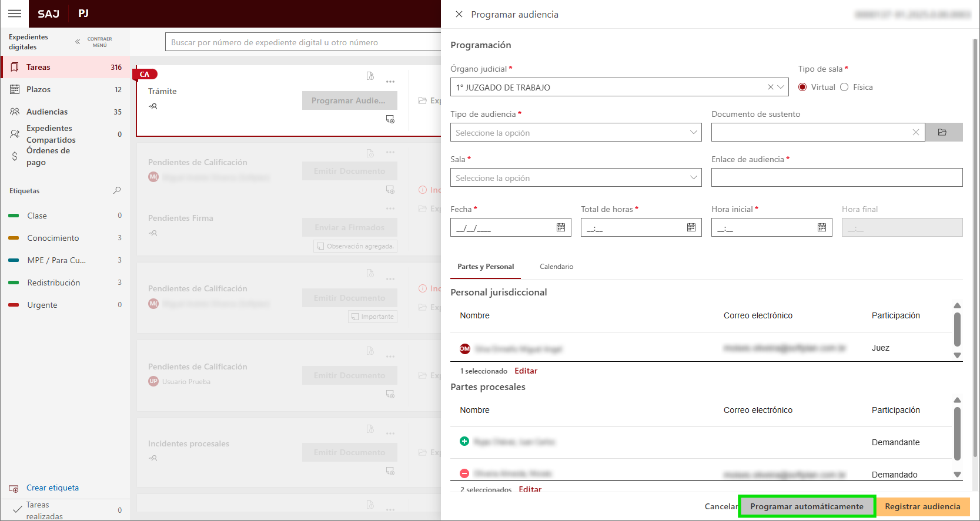The width and height of the screenshot is (980, 521).
Task: Open the Fecha calendar picker icon
Action: pyautogui.click(x=560, y=227)
